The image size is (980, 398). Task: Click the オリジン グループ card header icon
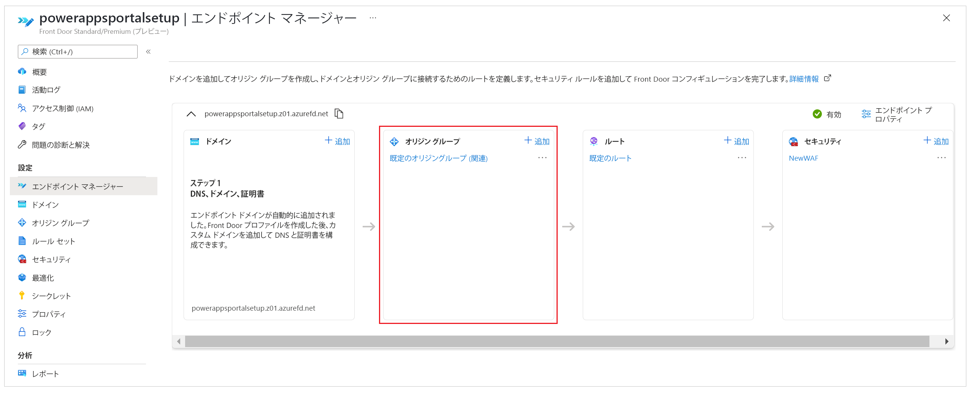pos(394,141)
